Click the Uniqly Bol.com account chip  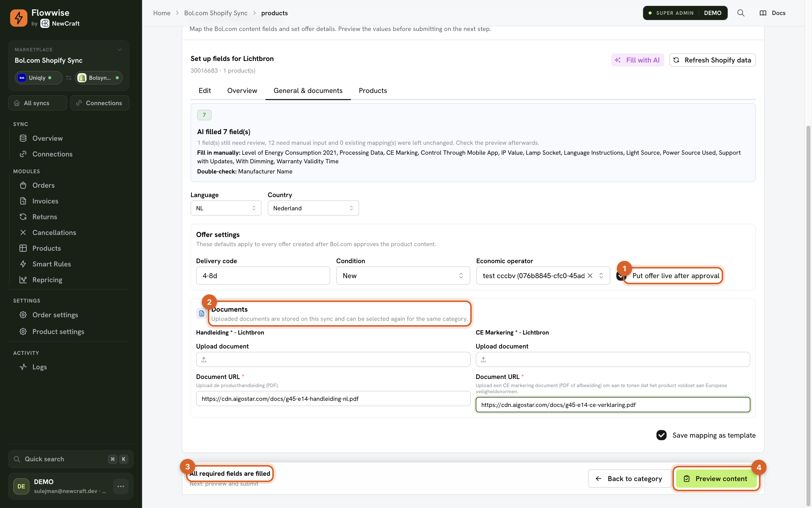[38, 78]
